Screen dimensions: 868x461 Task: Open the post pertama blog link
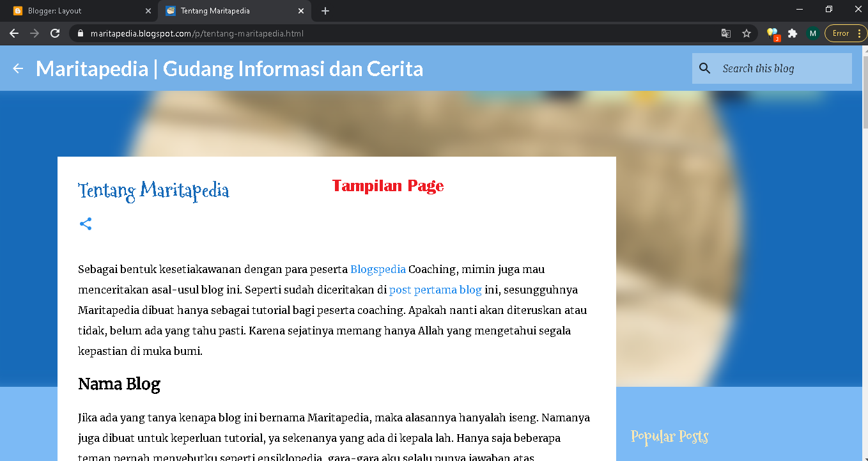point(435,290)
